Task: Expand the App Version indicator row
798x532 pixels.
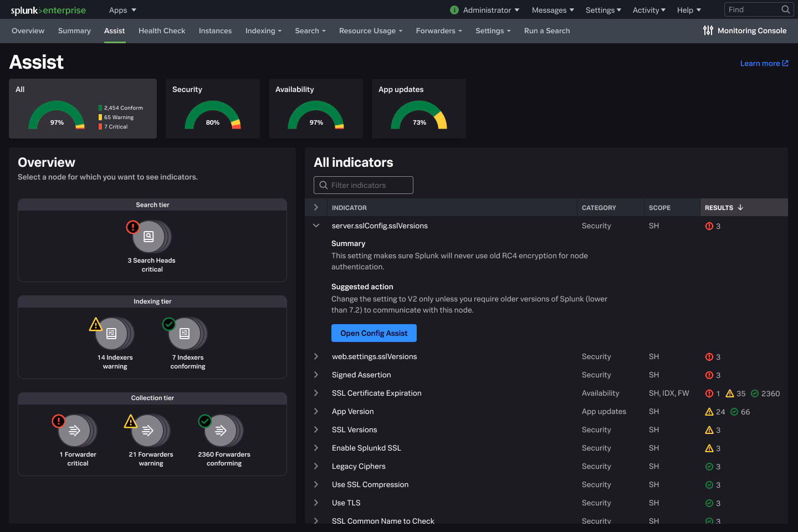Action: coord(316,411)
